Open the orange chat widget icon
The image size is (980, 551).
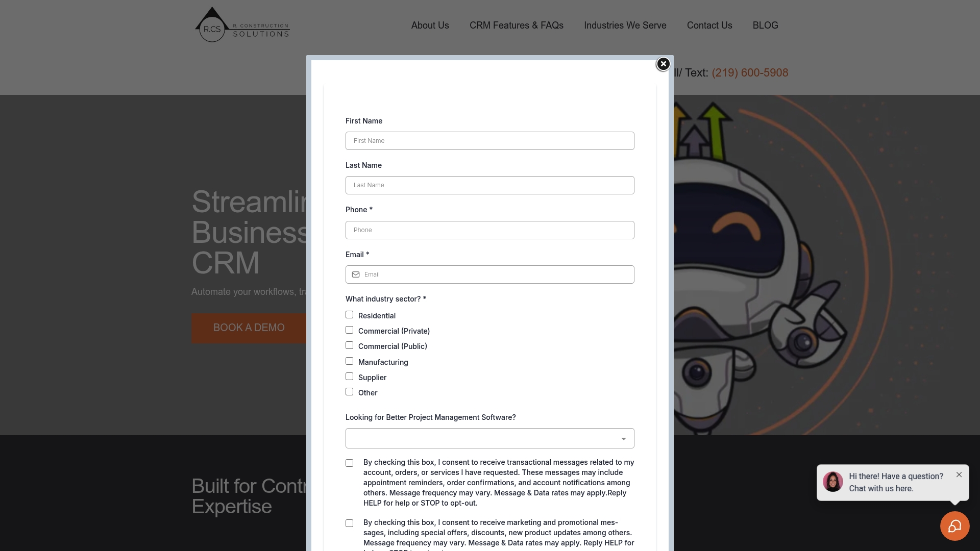(954, 526)
